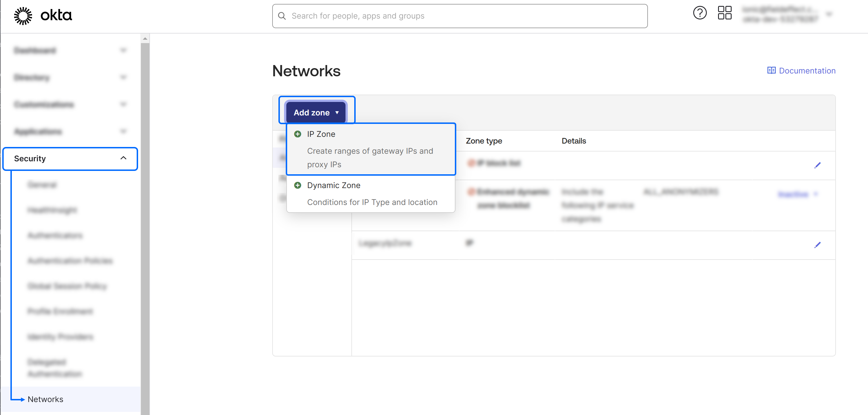
Task: Click the green plus next to IP Zone
Action: (x=298, y=134)
